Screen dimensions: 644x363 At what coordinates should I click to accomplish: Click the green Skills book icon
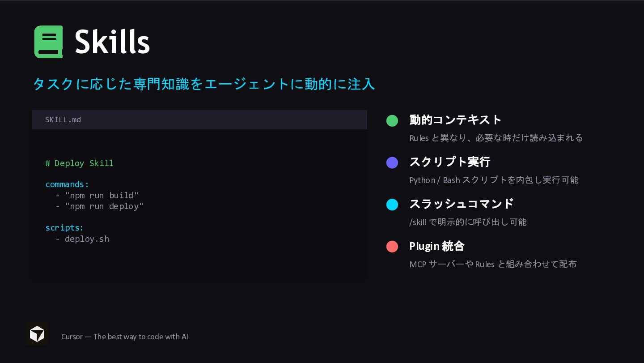coord(48,42)
